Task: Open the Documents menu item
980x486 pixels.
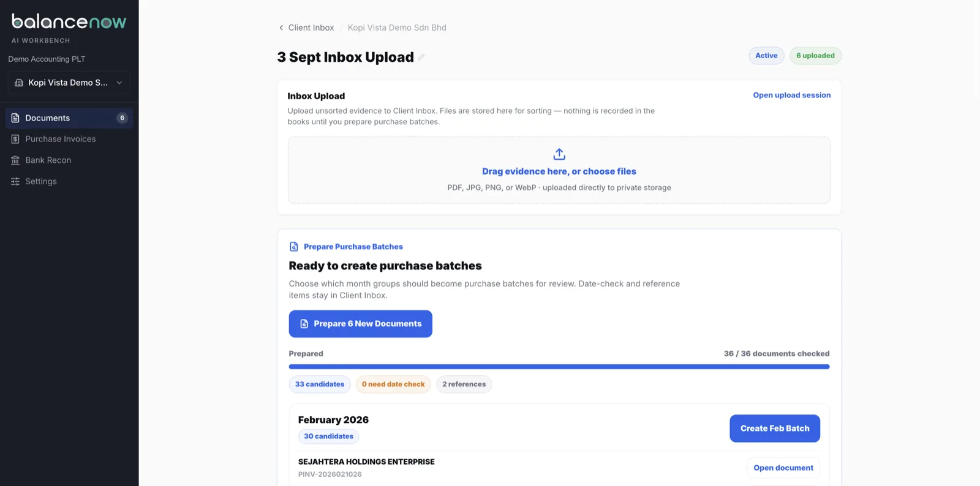Action: click(x=69, y=118)
